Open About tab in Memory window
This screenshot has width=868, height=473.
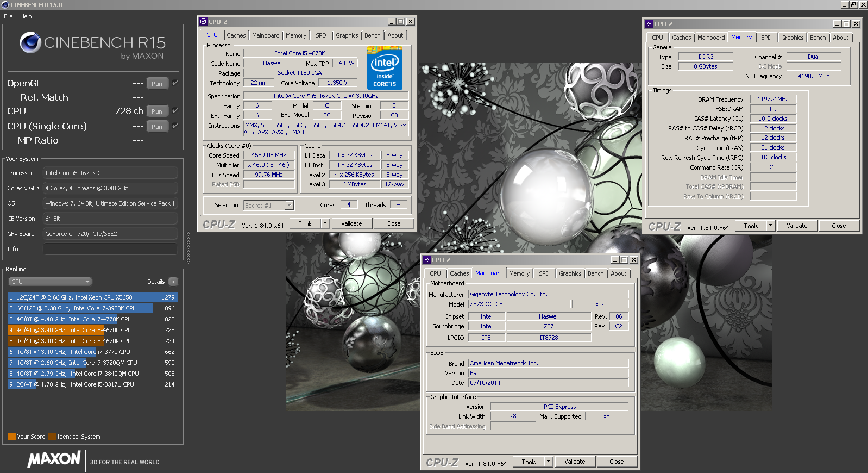pos(841,38)
